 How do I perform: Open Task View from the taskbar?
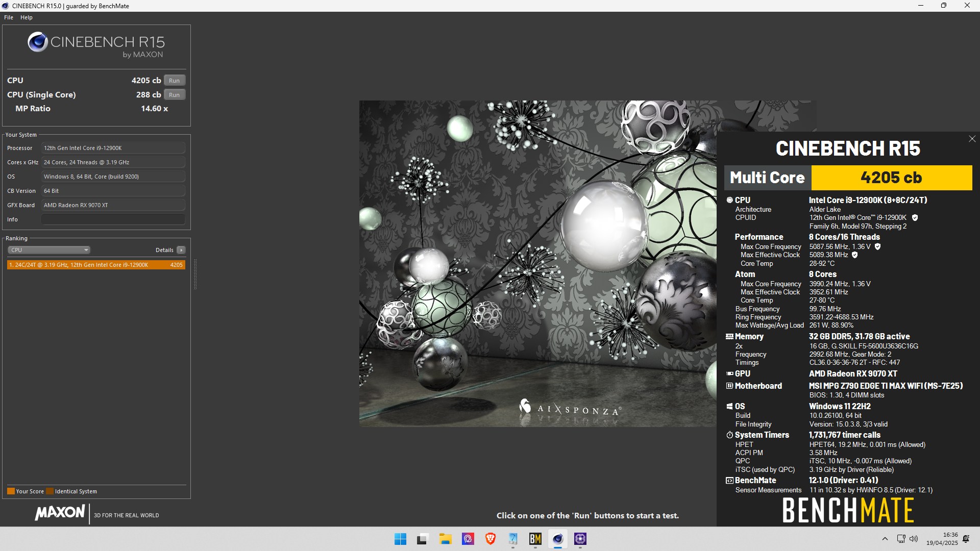422,539
